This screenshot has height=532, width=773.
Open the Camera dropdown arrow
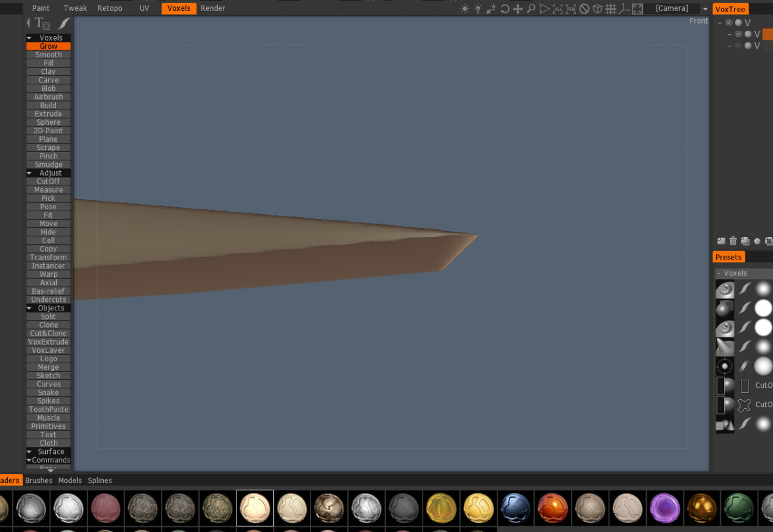705,9
